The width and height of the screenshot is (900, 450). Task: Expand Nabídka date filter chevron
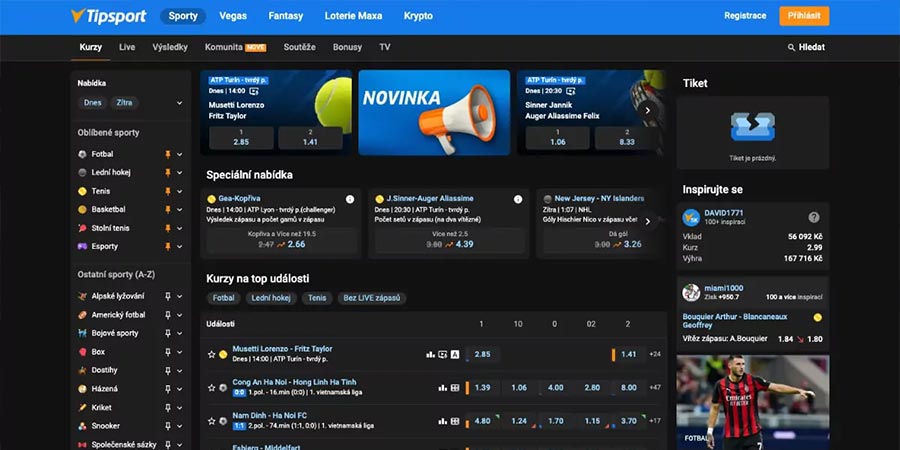click(x=180, y=103)
